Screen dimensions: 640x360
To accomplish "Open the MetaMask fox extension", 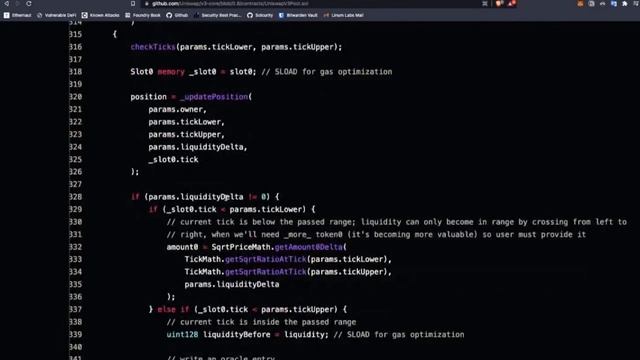I will tap(580, 4).
